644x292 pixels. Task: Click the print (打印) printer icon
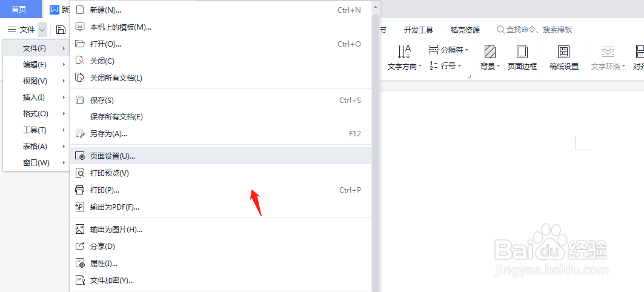(80, 190)
